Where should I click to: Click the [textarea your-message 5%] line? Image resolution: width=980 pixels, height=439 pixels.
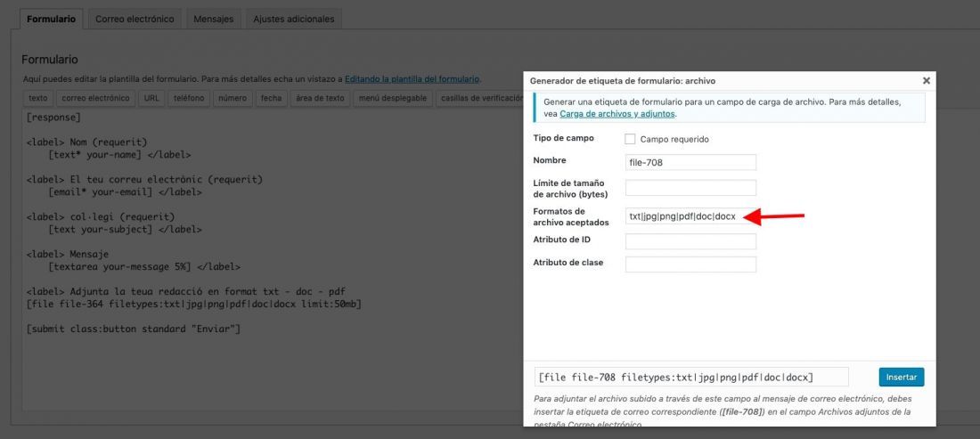click(143, 266)
